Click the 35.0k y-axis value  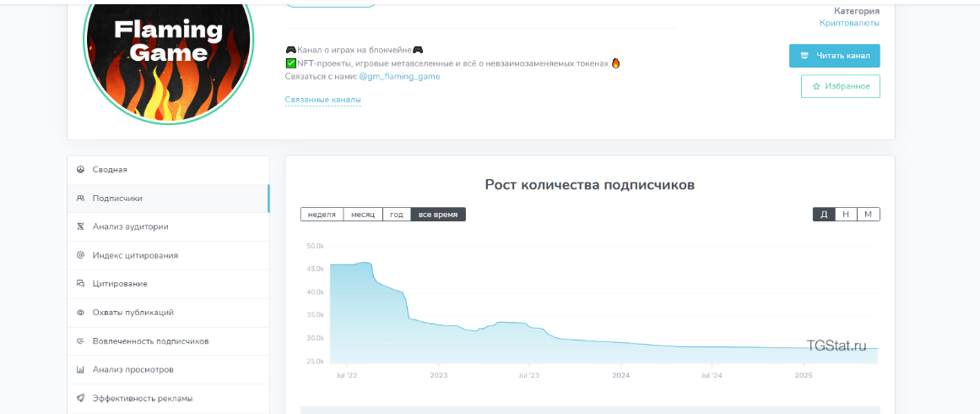(x=315, y=315)
